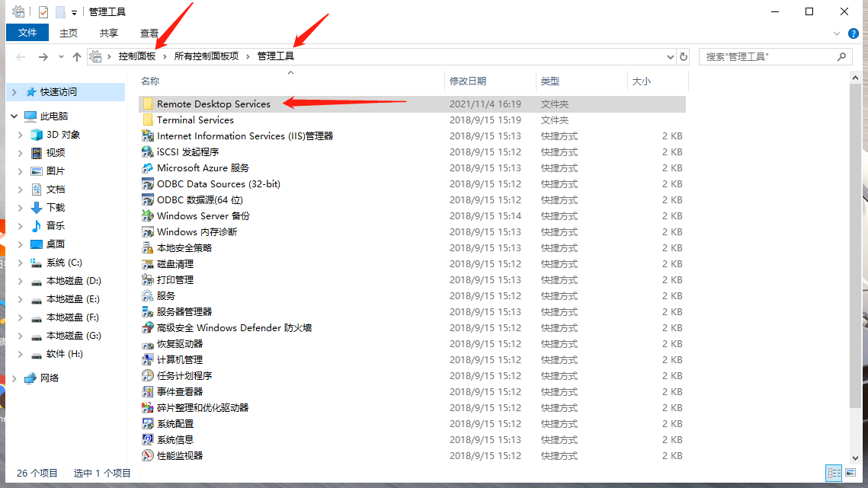
Task: Select the 打印管理 icon
Action: 148,280
